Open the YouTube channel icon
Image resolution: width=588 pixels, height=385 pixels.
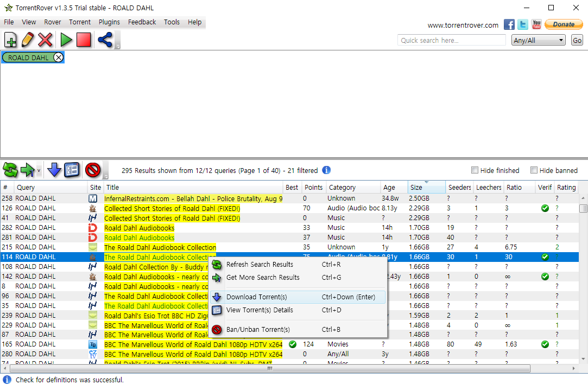click(536, 24)
